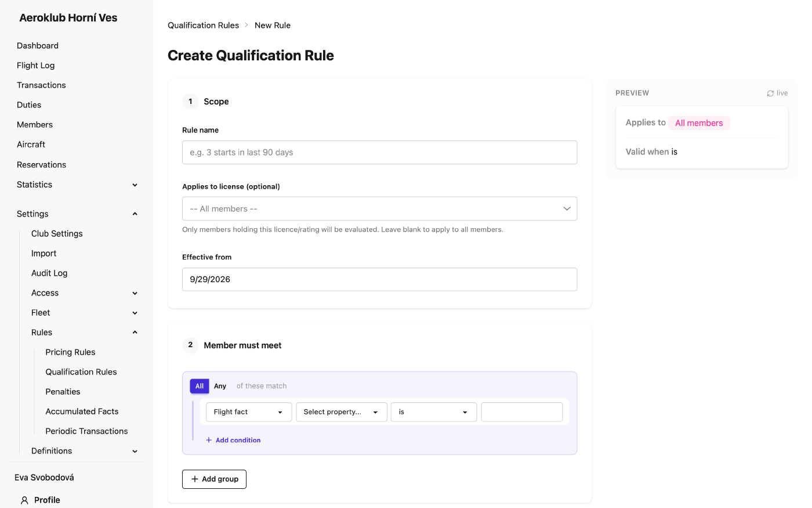812x508 pixels.
Task: Navigate to Duties
Action: pos(29,105)
